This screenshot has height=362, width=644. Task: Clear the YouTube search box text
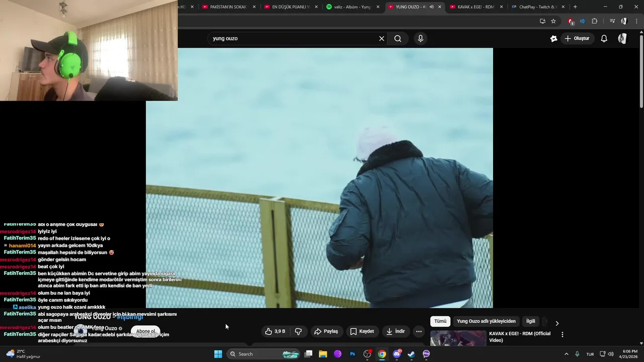coord(381,39)
